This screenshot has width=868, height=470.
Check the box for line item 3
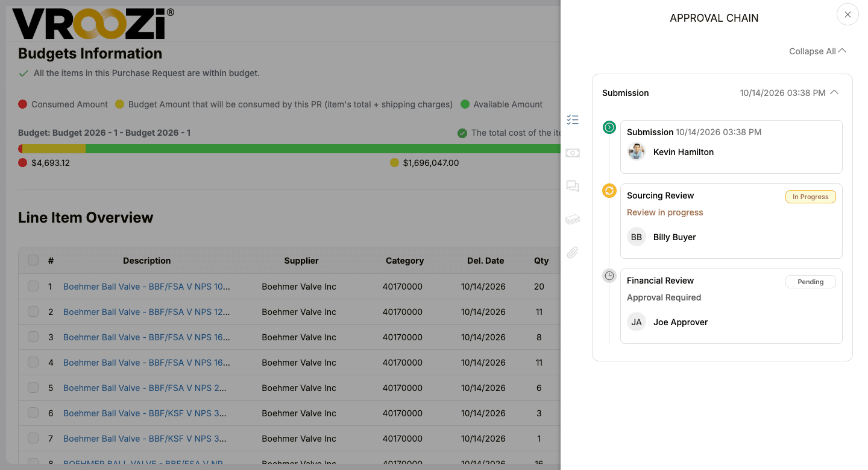[x=33, y=337]
